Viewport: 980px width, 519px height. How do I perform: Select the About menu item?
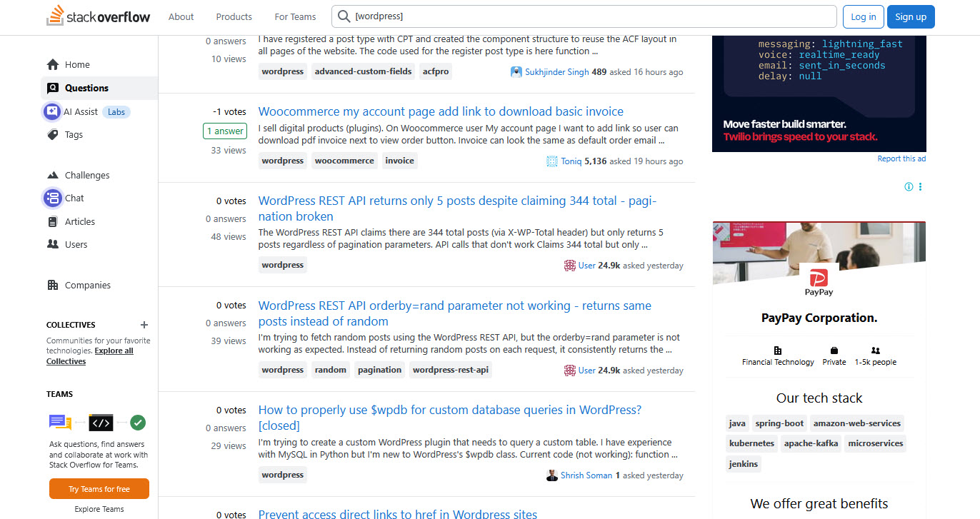tap(181, 16)
